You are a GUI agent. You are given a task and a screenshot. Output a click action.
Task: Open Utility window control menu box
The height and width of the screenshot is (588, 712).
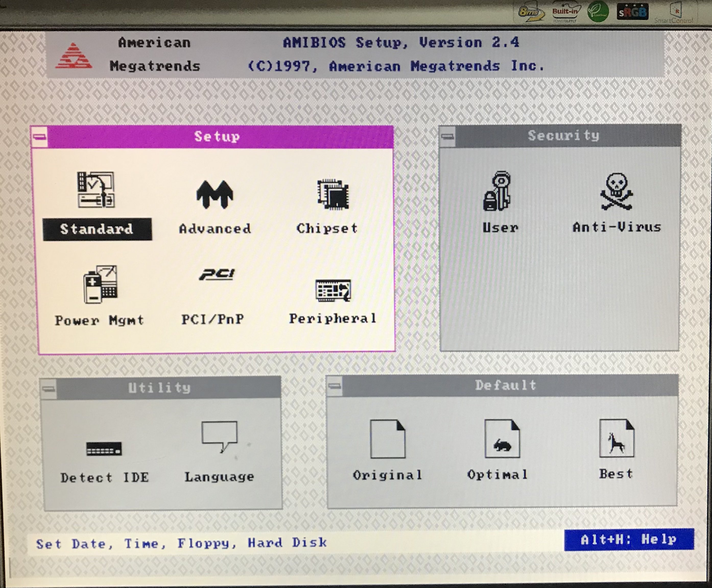[49, 389]
